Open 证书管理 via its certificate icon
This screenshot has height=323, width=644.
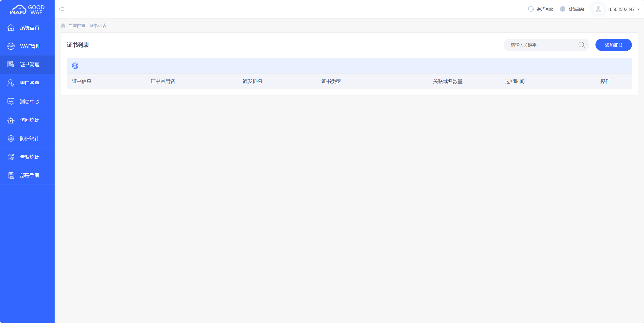[11, 64]
